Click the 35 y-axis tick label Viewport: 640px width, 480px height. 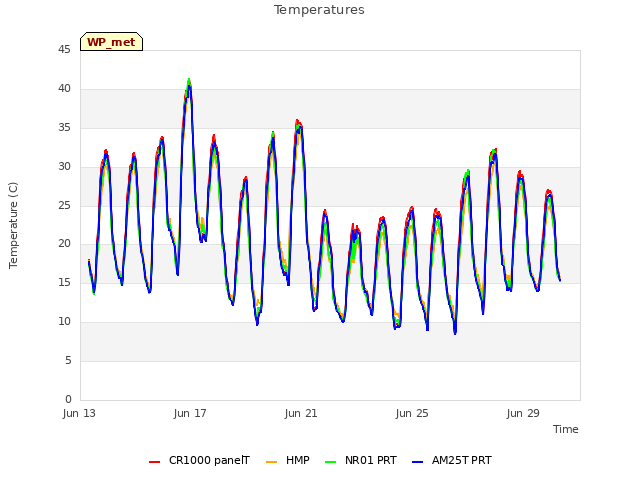point(64,128)
